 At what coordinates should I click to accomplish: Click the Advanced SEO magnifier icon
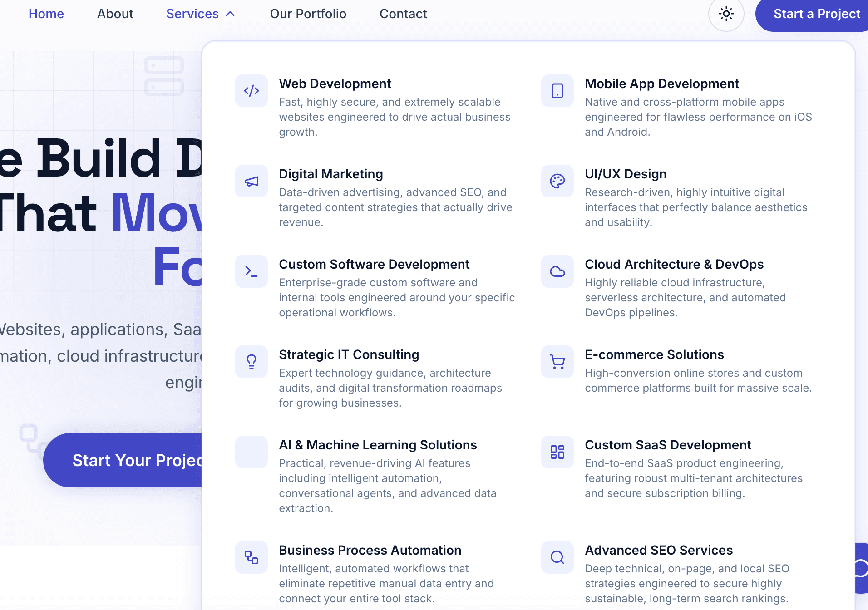pyautogui.click(x=557, y=557)
